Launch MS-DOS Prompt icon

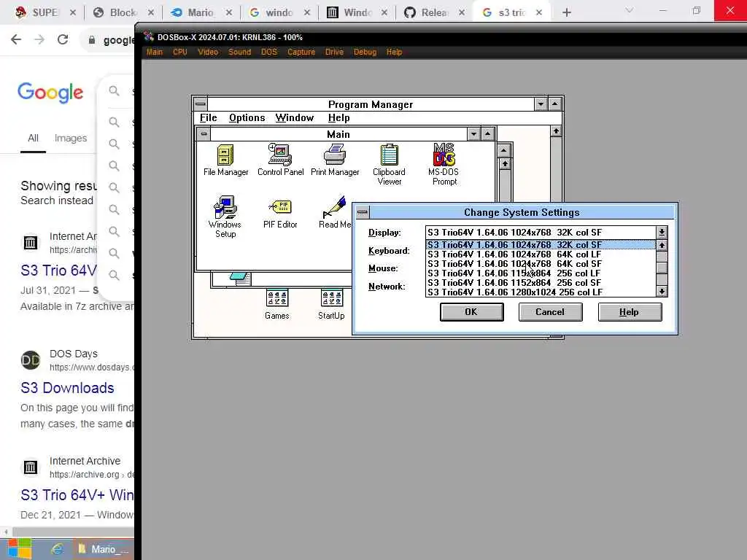click(444, 164)
